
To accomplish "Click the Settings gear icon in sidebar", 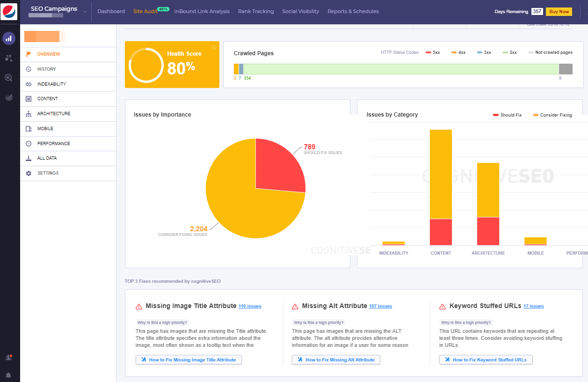I will point(28,173).
